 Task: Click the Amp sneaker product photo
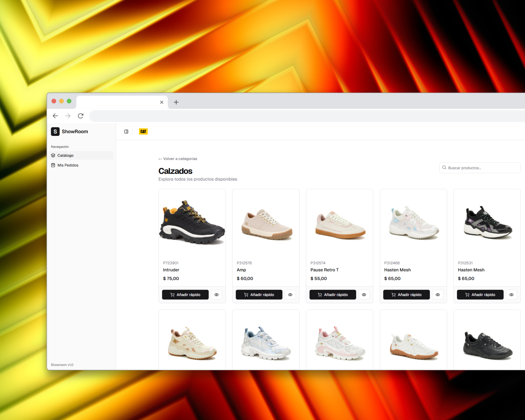(266, 223)
